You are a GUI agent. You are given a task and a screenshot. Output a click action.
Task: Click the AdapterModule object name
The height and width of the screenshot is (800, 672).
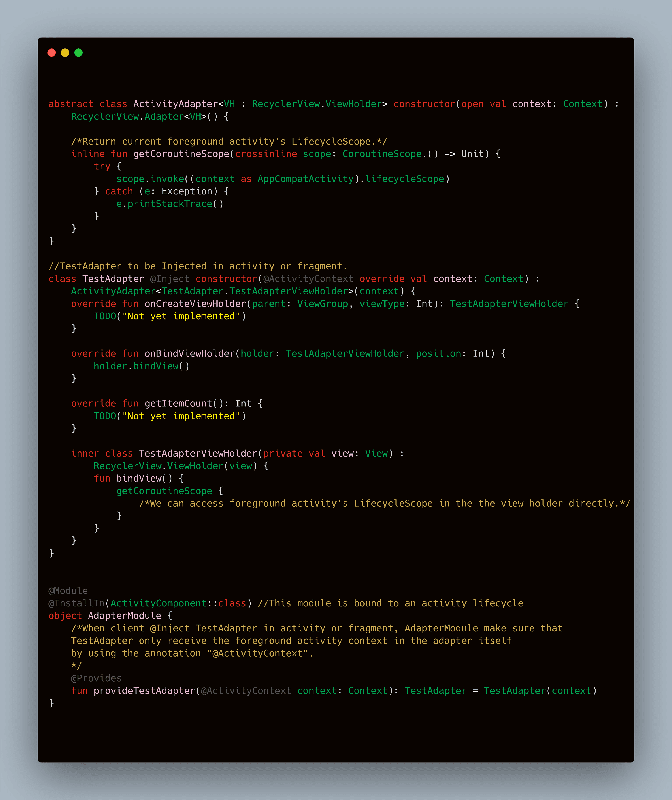(x=125, y=616)
